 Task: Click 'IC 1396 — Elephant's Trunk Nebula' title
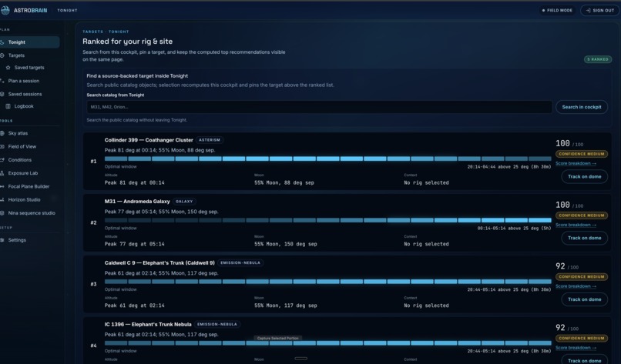coord(148,325)
